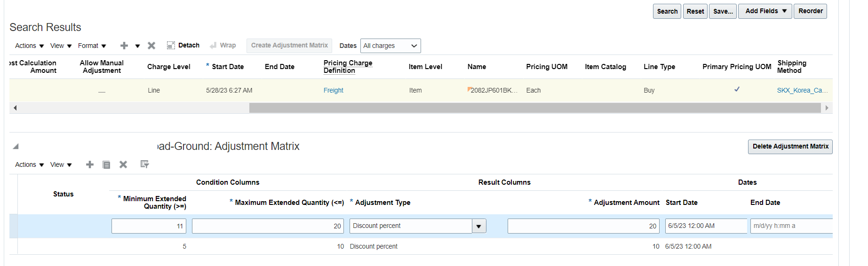
Task: Click the Freight pricing charge link
Action: click(334, 90)
